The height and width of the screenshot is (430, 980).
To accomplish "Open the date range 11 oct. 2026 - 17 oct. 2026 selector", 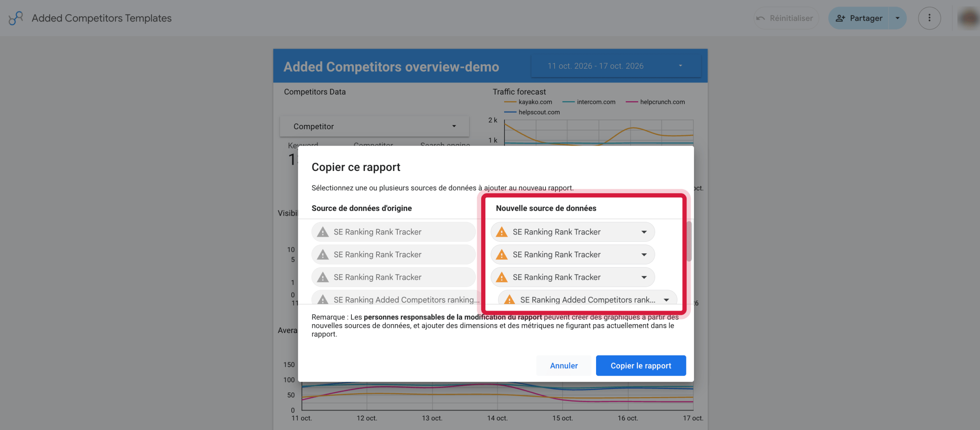I will [616, 66].
